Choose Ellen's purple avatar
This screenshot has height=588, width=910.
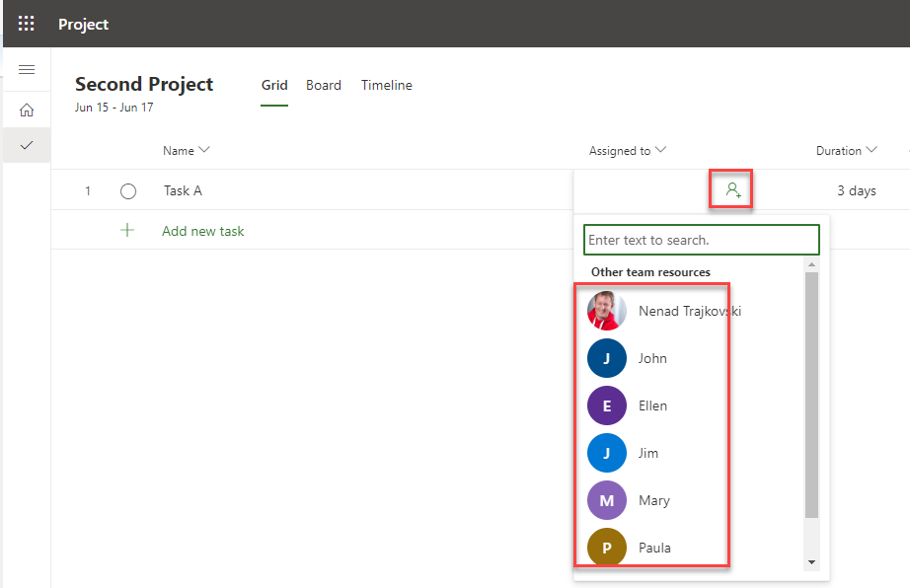(x=606, y=405)
